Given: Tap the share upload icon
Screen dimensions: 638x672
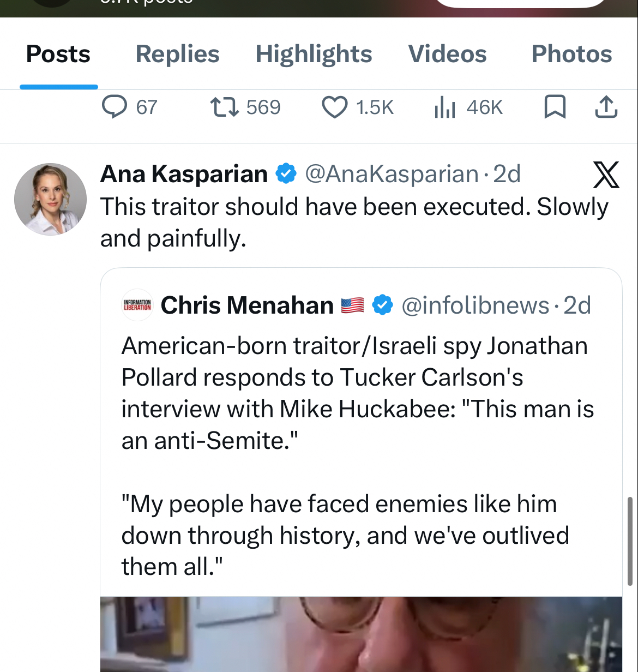Looking at the screenshot, I should tap(606, 107).
